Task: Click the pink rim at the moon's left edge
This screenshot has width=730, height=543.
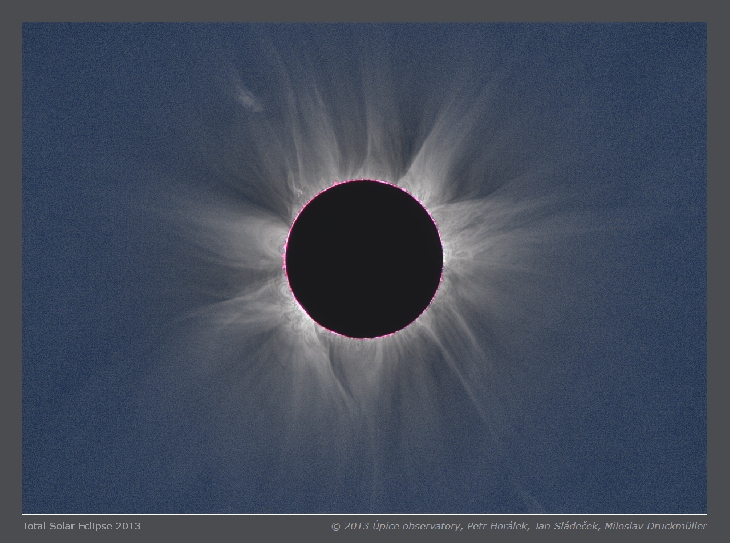Action: pos(285,259)
